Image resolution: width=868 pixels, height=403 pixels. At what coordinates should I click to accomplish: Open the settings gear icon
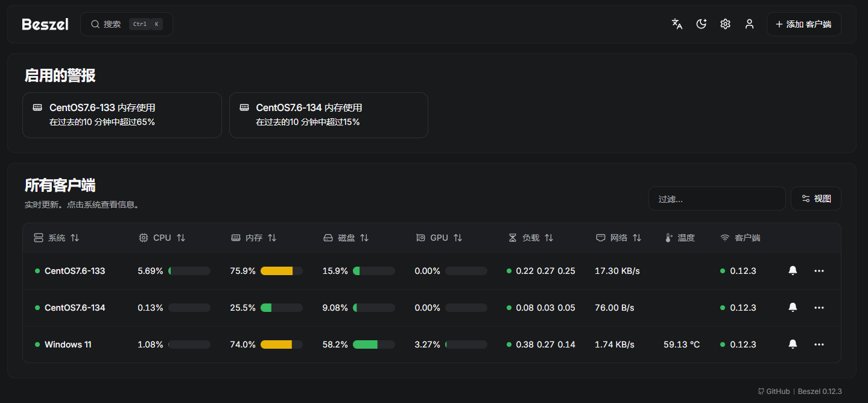coord(725,24)
